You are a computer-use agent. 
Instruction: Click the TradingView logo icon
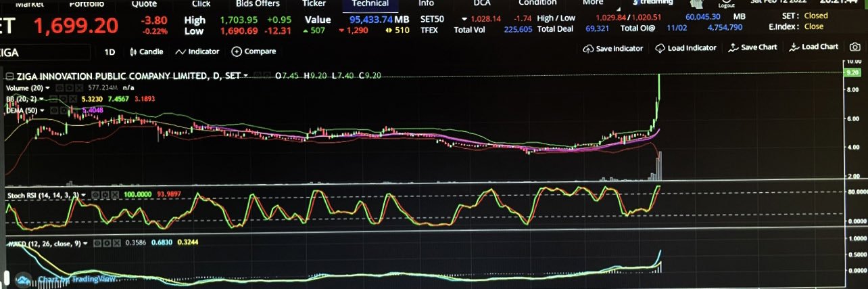coord(22,280)
